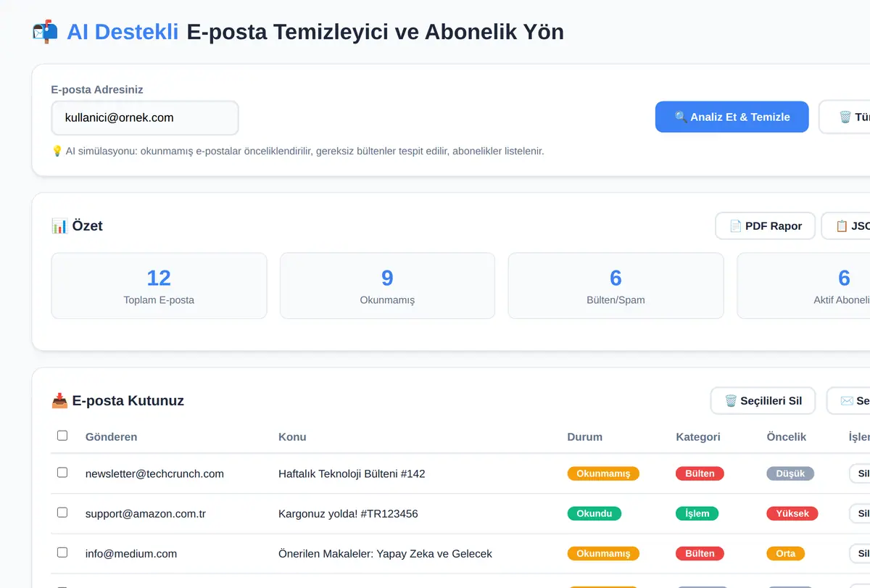Click subject Önerilen Makaleler: Yapay Zeka ve Gelecek
870x588 pixels.
385,553
